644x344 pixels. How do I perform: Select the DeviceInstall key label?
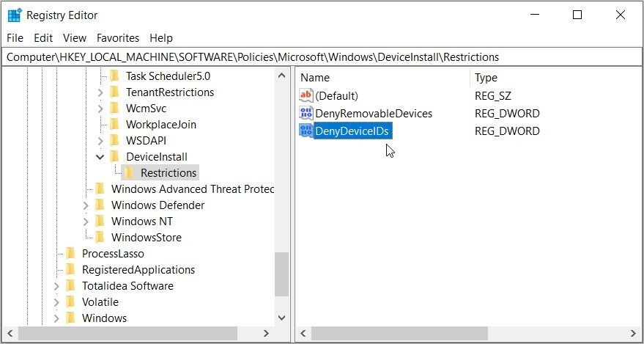[157, 156]
